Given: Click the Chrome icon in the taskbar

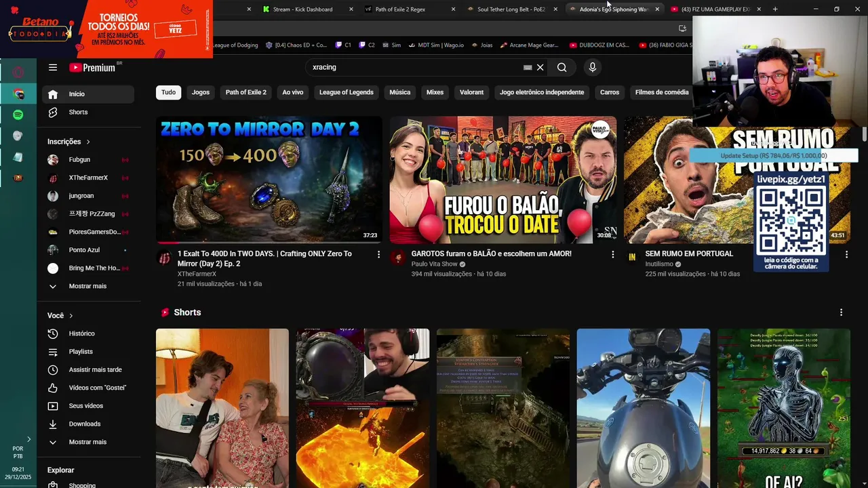Looking at the screenshot, I should point(18,94).
